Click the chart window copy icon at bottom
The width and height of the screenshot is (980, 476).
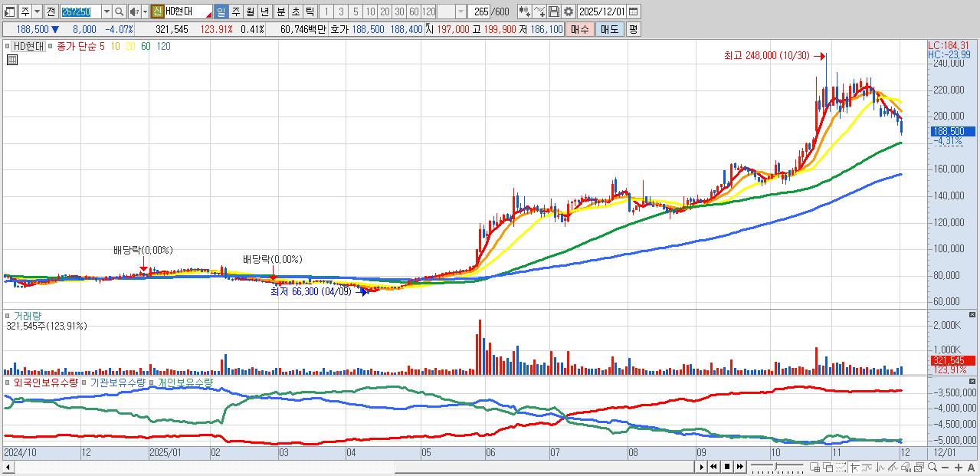coord(919,467)
